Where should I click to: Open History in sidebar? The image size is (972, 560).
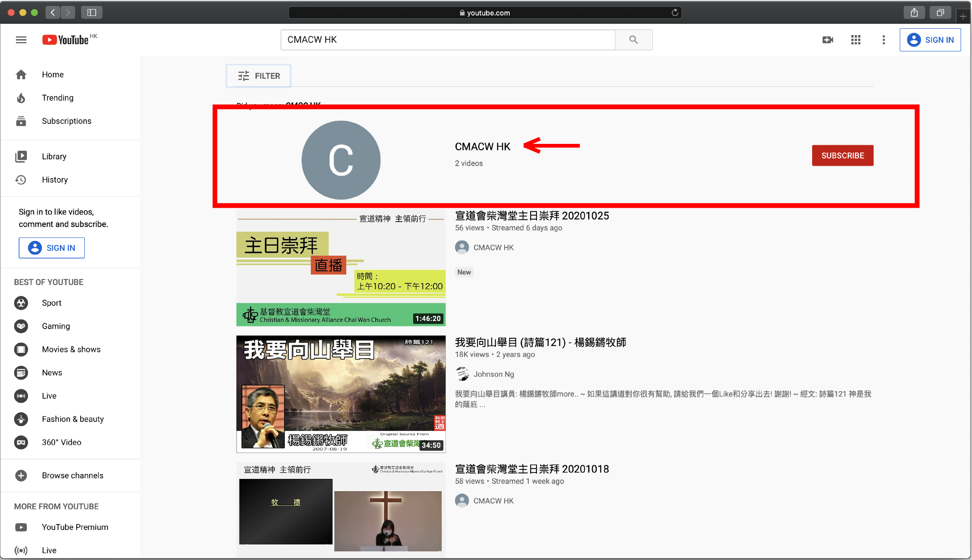point(55,180)
